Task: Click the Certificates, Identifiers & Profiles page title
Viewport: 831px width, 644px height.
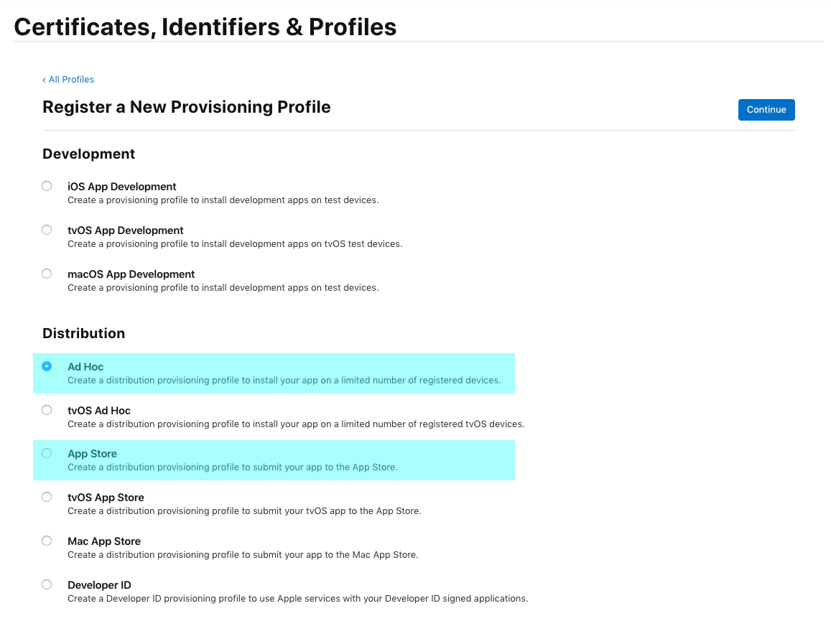Action: click(205, 27)
